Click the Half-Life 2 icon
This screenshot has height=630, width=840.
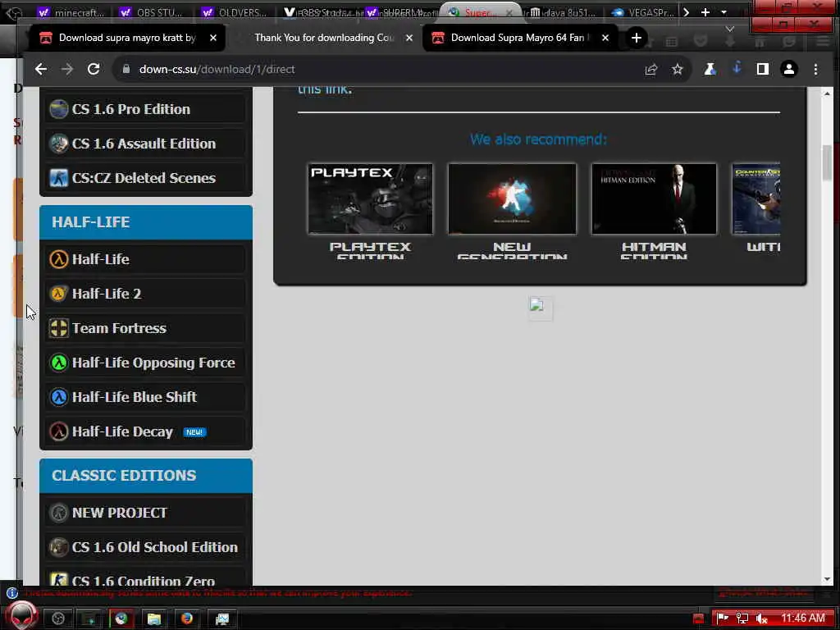coord(59,294)
